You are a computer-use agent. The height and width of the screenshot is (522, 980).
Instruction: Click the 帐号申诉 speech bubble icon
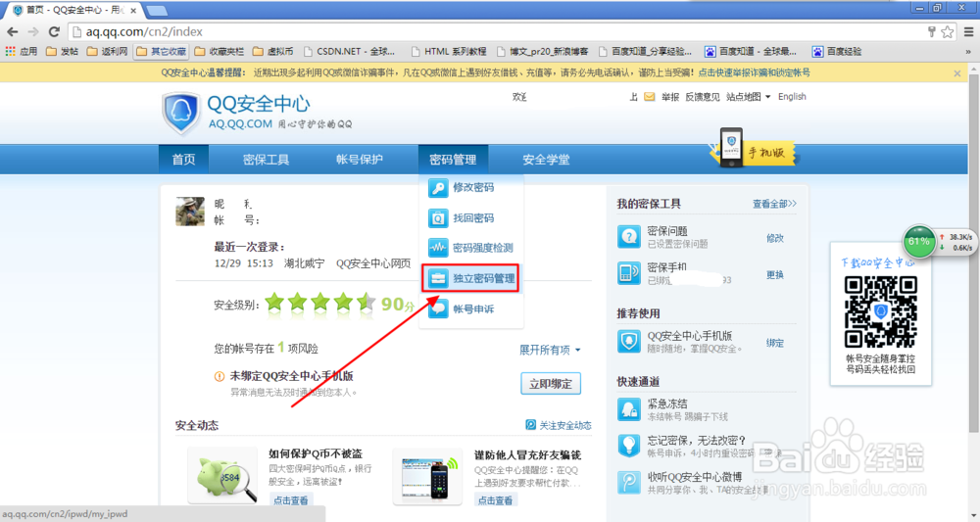click(x=437, y=308)
